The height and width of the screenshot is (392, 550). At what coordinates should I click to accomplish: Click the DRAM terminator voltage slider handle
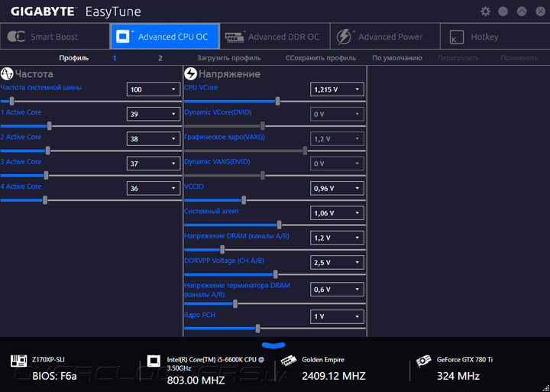[x=235, y=303]
